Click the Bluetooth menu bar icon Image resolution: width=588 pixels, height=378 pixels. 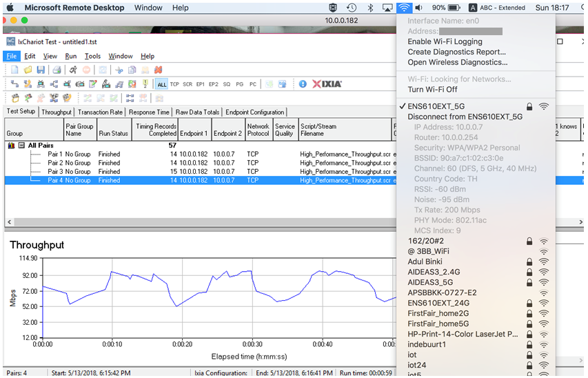370,8
